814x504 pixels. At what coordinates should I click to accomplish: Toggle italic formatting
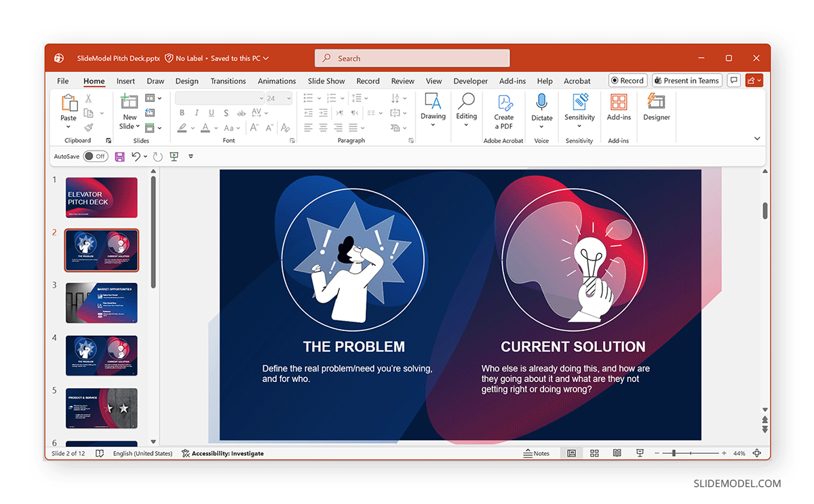coord(196,113)
